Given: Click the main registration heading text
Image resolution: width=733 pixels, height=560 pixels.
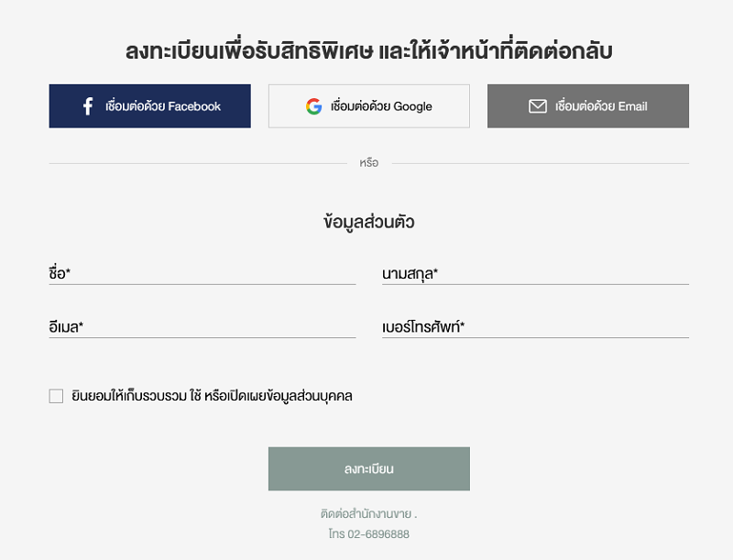Looking at the screenshot, I should coord(369,50).
